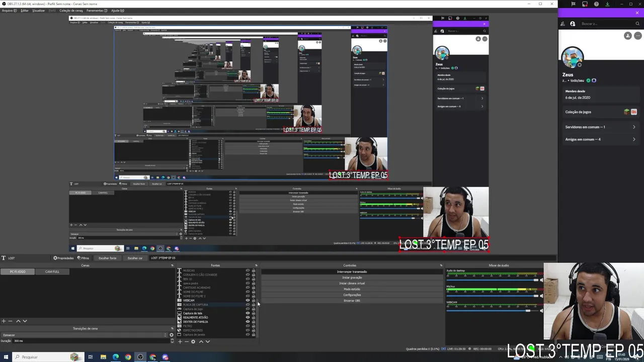Increase transition duration with the stepper arrows
Screen dimensions: 644x362
(x=172, y=340)
